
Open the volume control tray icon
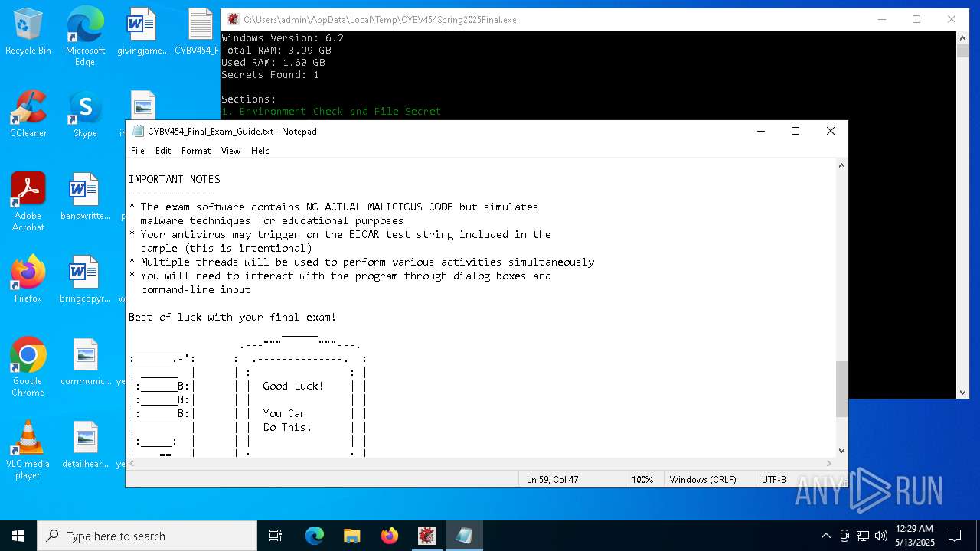[x=881, y=536]
